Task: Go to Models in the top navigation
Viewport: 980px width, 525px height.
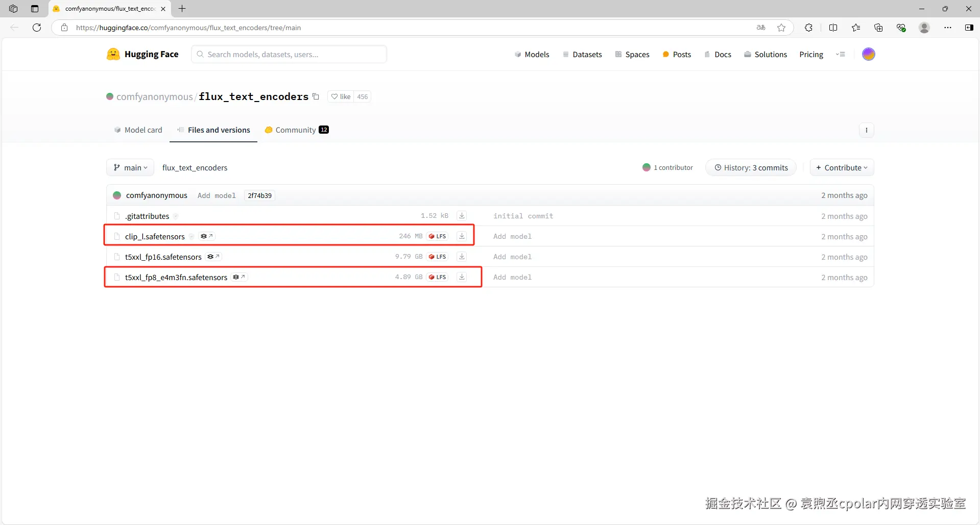Action: point(532,54)
